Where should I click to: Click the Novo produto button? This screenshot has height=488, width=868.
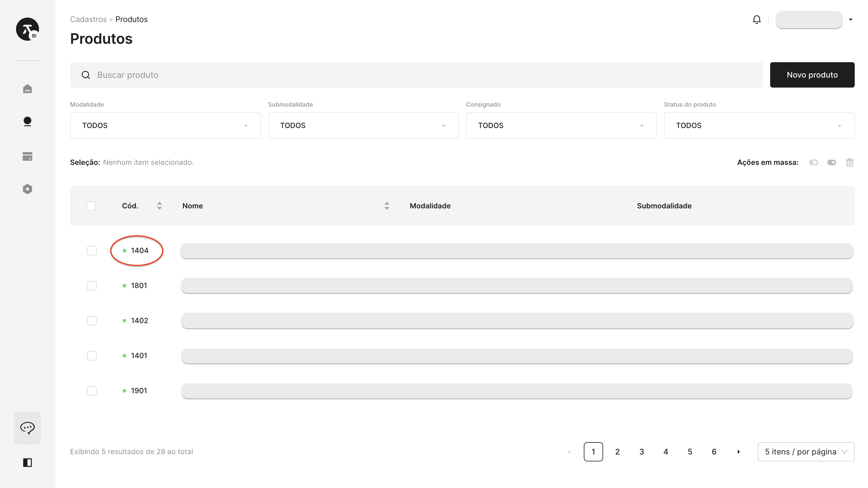click(x=812, y=75)
